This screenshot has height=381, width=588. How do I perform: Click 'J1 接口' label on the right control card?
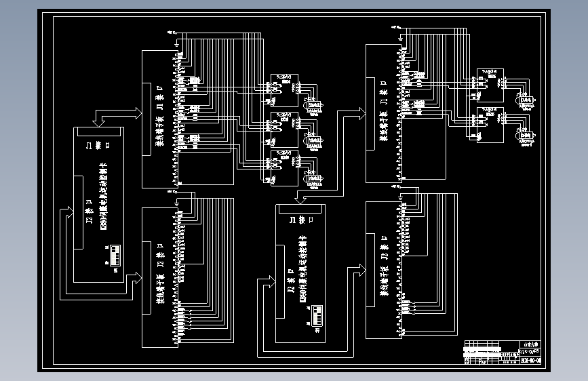point(302,220)
